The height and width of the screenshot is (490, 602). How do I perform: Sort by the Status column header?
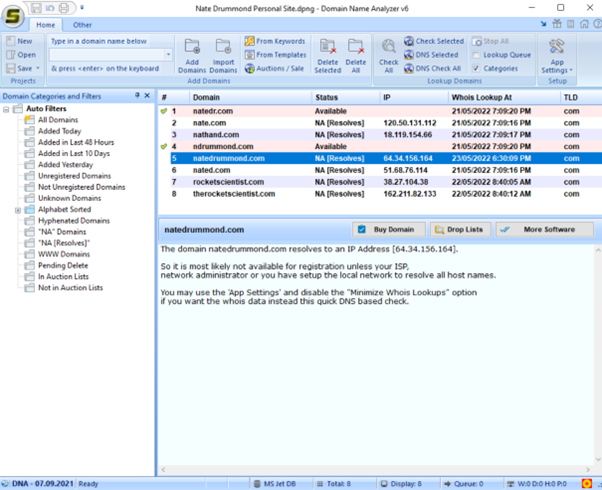pos(346,98)
